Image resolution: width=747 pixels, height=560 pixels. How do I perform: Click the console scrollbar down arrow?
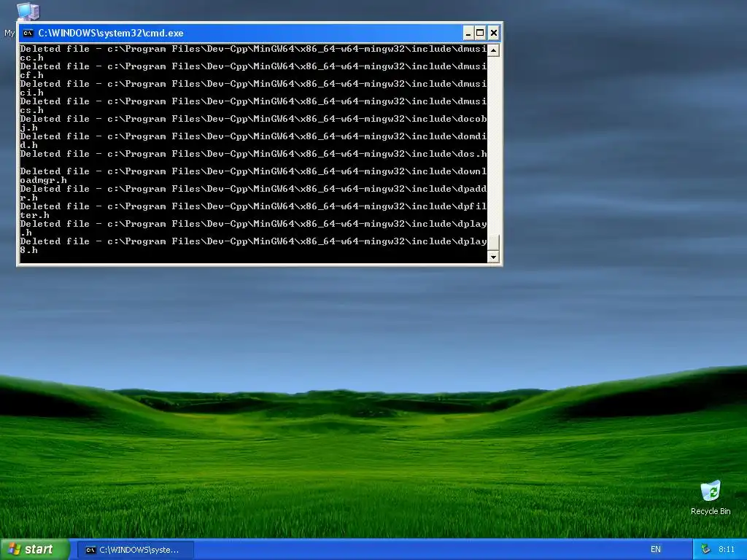click(493, 257)
